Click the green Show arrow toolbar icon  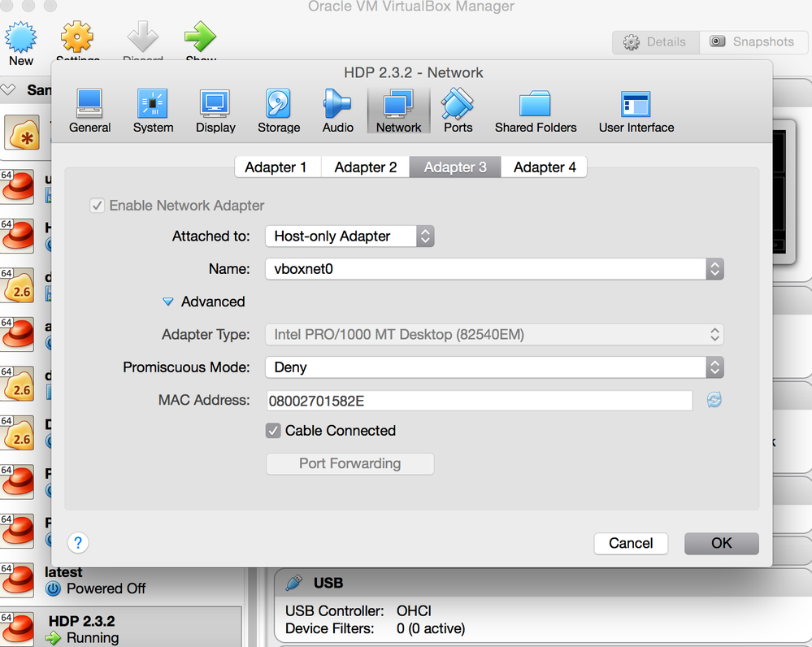(200, 37)
